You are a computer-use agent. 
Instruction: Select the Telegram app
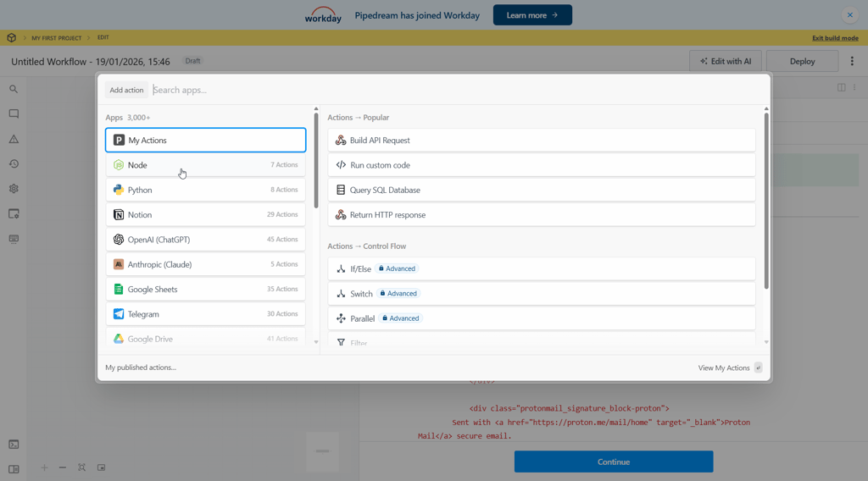pos(205,314)
